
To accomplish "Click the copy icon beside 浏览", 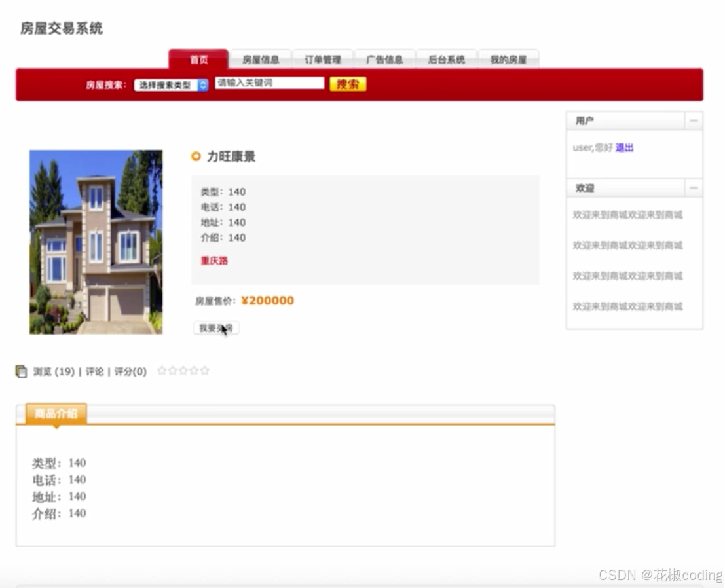I will (x=21, y=371).
